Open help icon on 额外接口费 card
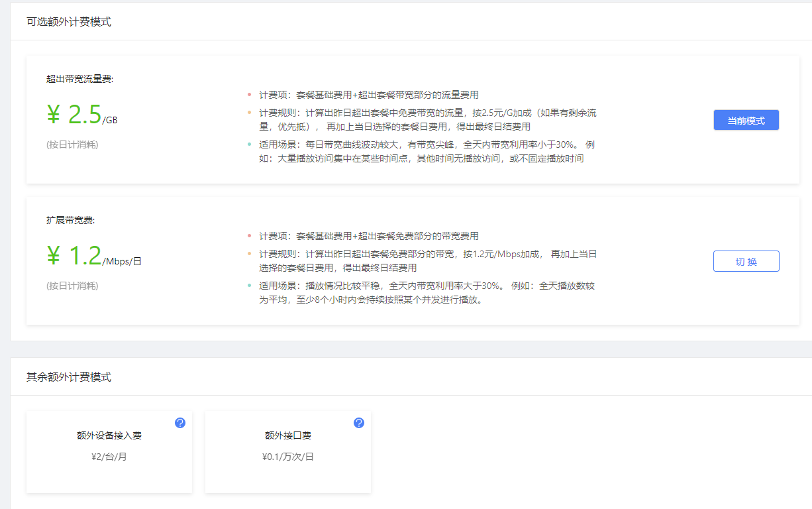812x509 pixels. tap(359, 423)
